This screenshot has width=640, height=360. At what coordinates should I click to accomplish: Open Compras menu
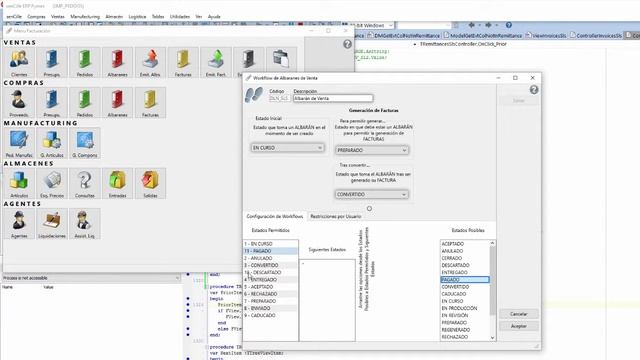coord(36,17)
